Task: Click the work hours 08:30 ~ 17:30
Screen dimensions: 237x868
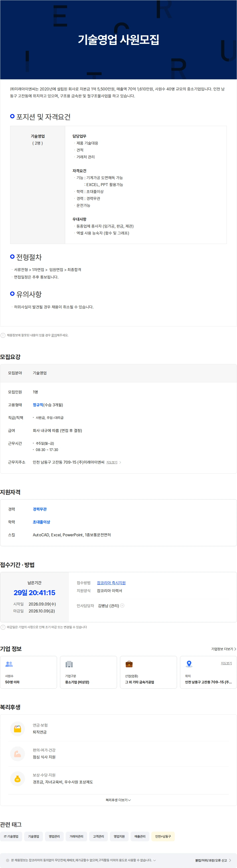Action: 47,450
